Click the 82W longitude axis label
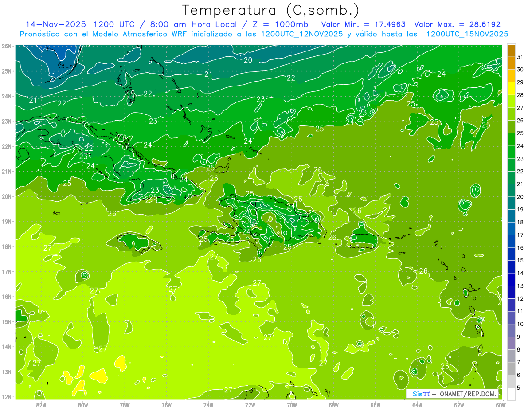The width and height of the screenshot is (532, 411). tap(41, 405)
